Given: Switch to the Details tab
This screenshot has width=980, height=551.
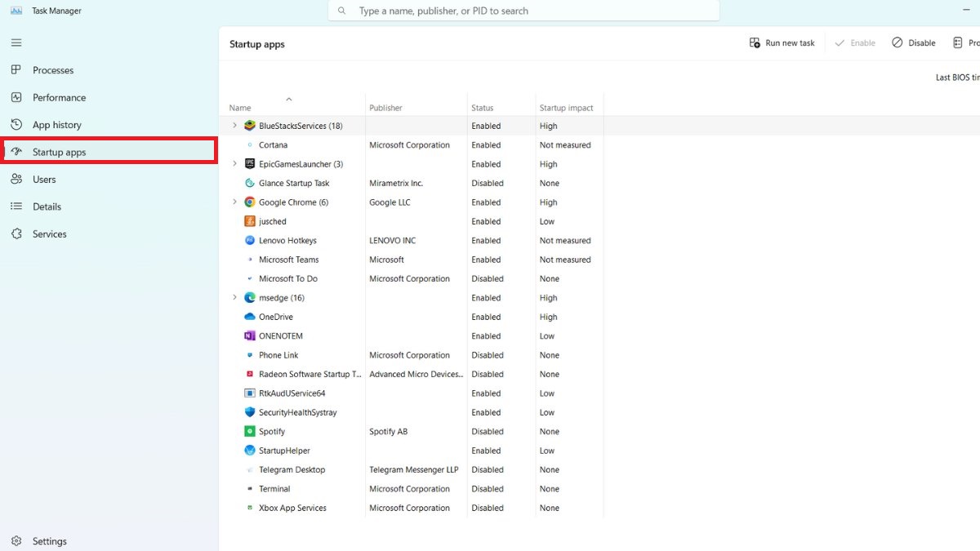Looking at the screenshot, I should (x=47, y=207).
